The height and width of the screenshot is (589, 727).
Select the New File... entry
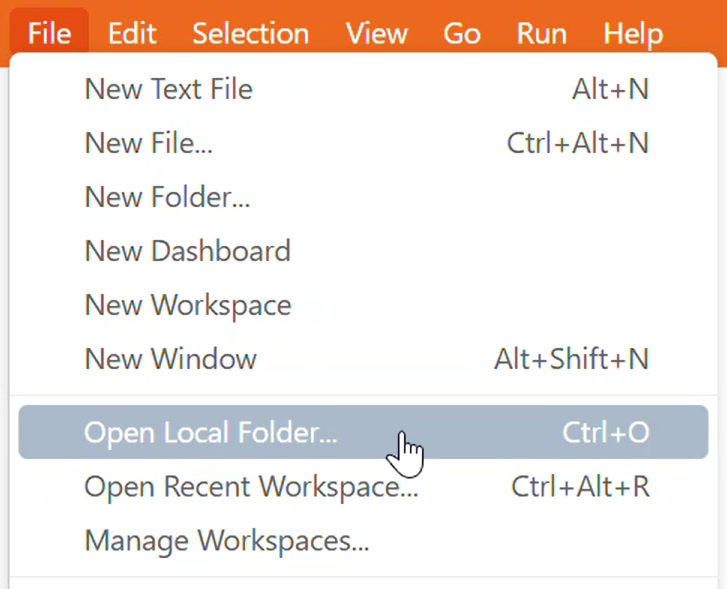click(148, 143)
